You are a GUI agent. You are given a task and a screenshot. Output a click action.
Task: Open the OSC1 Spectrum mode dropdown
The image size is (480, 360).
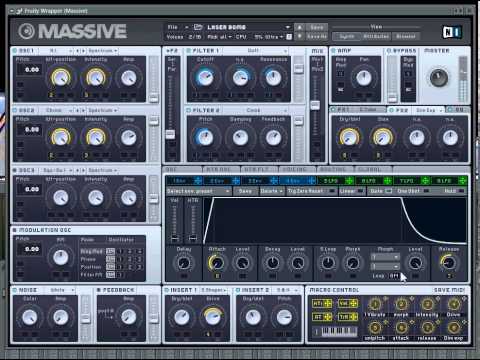pyautogui.click(x=103, y=51)
